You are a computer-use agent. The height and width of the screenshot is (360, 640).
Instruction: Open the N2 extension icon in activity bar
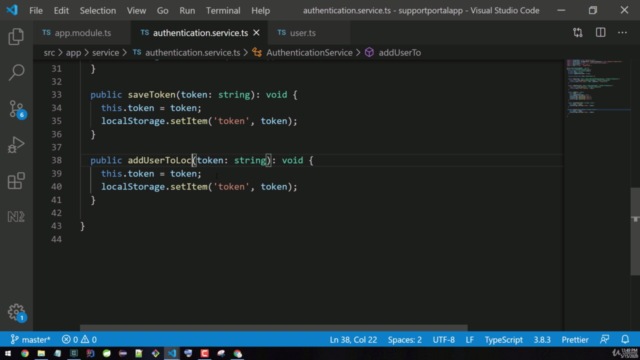[16, 216]
